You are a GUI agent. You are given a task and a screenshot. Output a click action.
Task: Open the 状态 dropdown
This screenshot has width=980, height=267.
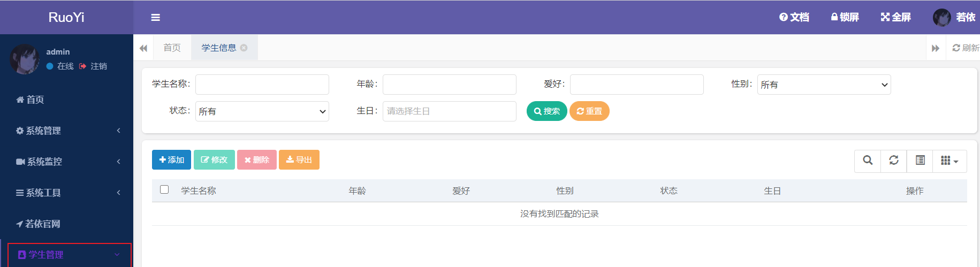[262, 111]
